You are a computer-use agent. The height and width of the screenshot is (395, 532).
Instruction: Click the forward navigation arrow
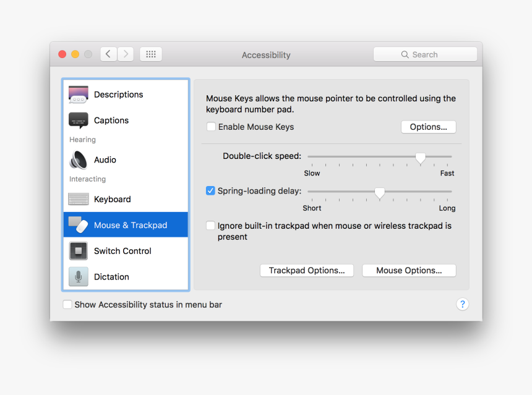[x=126, y=54]
